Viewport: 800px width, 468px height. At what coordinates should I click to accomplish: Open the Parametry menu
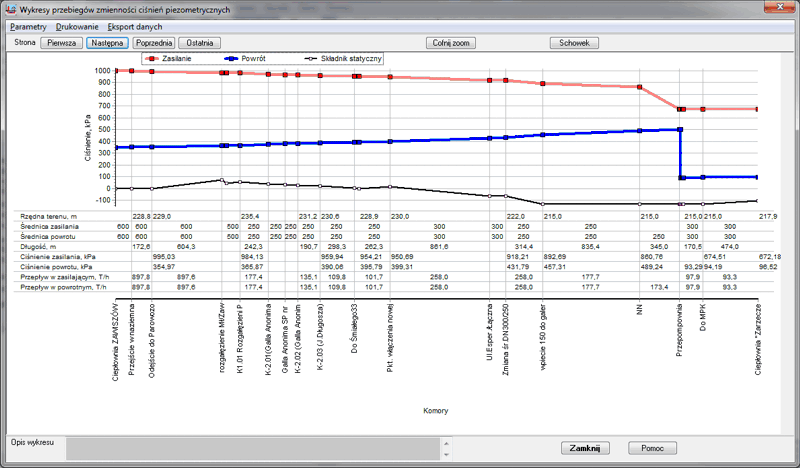tap(28, 27)
